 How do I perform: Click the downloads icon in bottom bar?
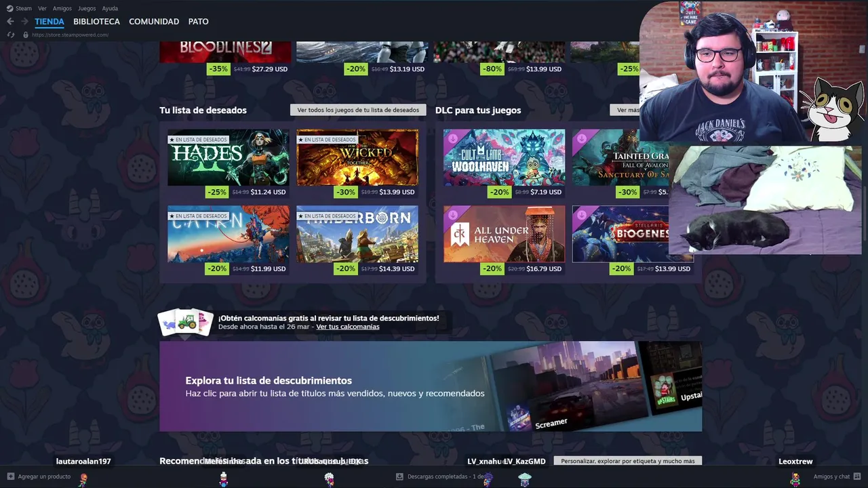(399, 476)
